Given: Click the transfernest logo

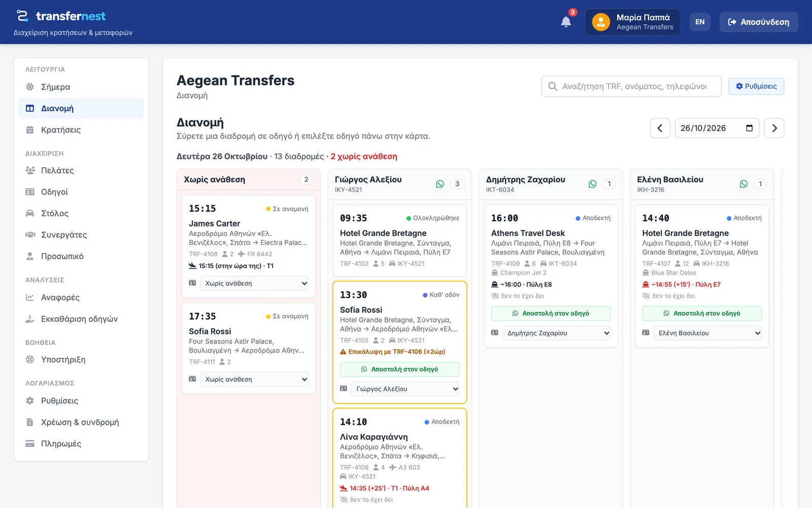Looking at the screenshot, I should pyautogui.click(x=61, y=16).
